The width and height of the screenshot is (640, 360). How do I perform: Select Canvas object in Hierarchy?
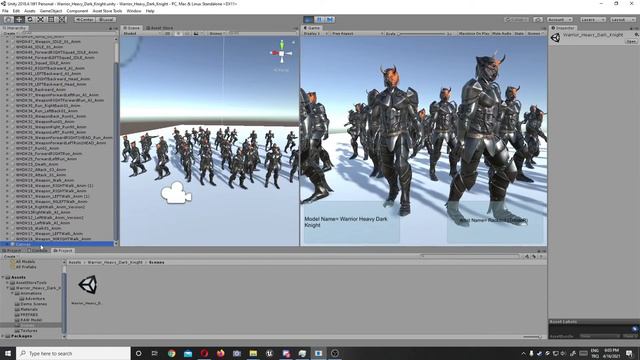(x=57, y=244)
